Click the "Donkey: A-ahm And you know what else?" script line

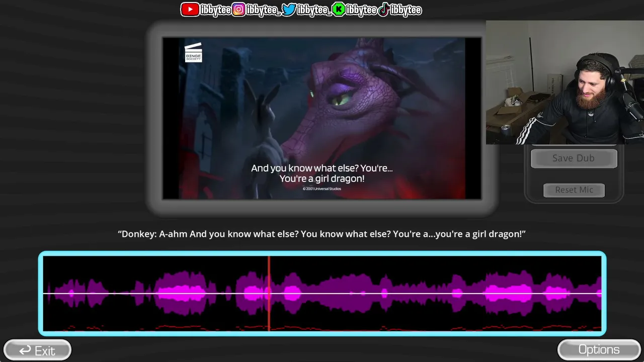[322, 234]
